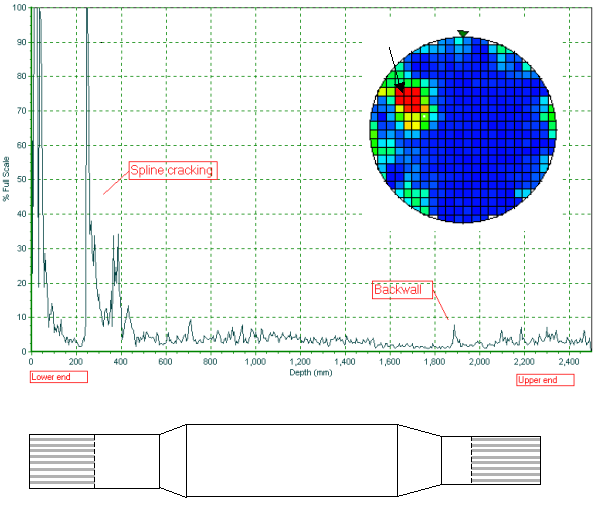Click the green triangle marker atop the circular map

pyautogui.click(x=463, y=34)
